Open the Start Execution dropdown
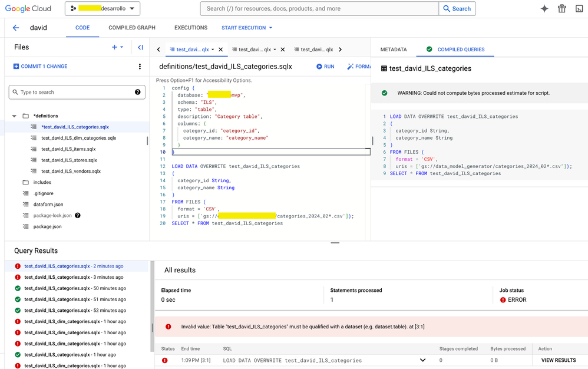 (x=247, y=28)
